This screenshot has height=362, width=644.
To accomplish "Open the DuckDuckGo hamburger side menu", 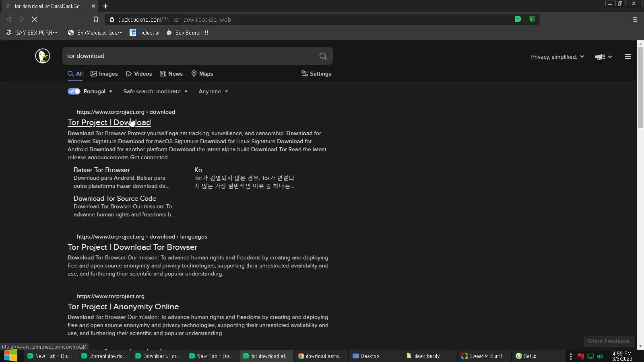I will click(627, 57).
